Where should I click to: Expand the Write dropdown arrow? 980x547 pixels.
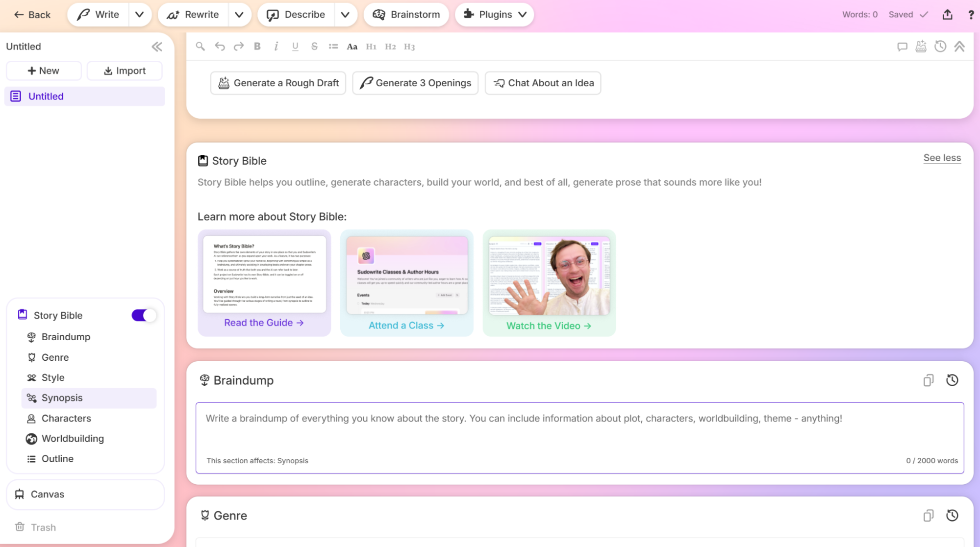(x=140, y=15)
